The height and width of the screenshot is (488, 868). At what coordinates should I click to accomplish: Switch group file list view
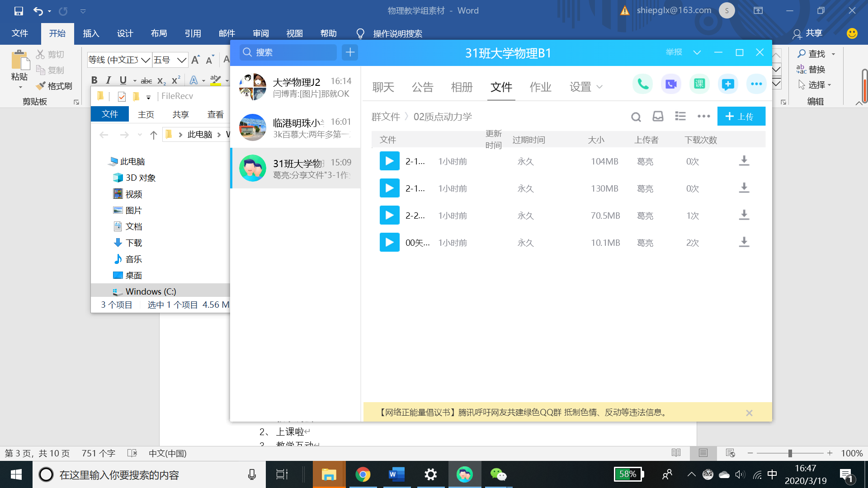pos(680,117)
